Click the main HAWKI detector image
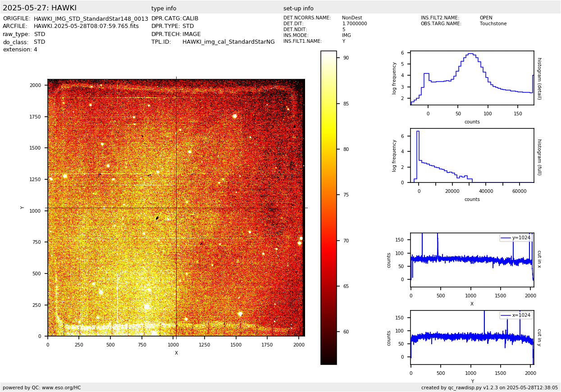 click(x=176, y=208)
